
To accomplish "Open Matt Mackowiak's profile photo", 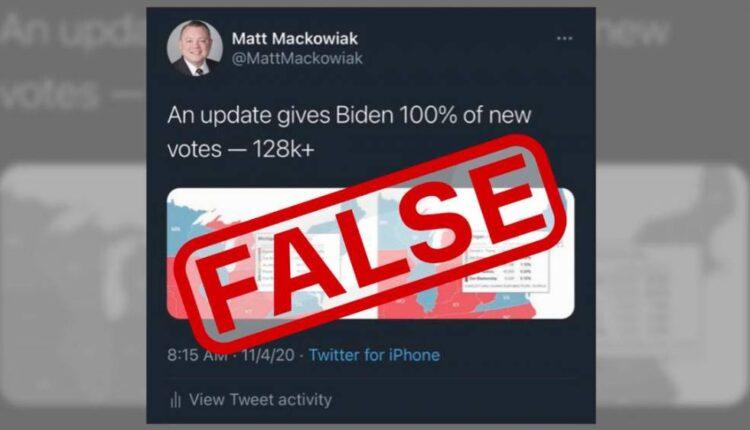I will [x=195, y=49].
